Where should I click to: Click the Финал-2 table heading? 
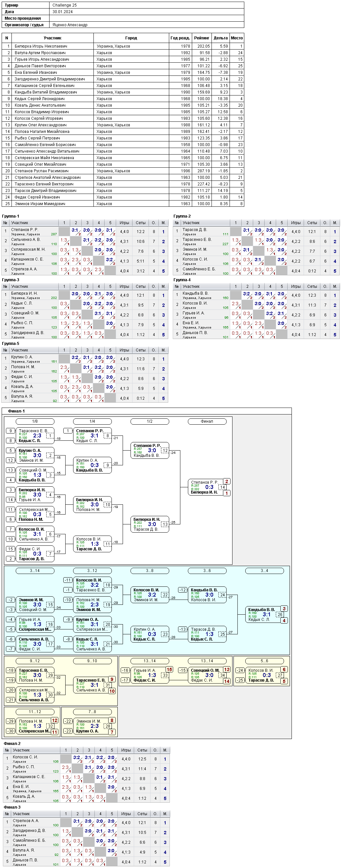coord(12,743)
